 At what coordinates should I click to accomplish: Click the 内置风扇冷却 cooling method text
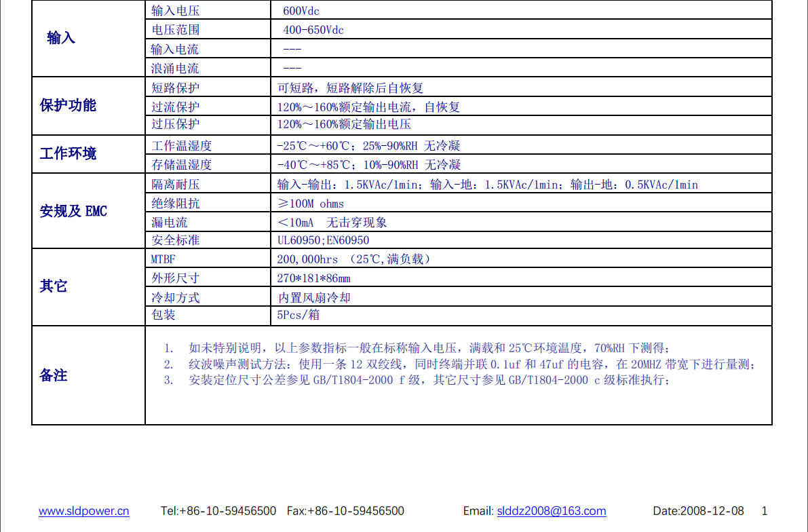tap(315, 297)
